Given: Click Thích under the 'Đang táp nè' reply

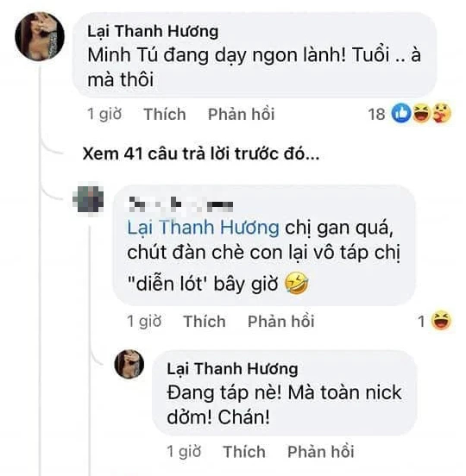Looking at the screenshot, I should 244,451.
